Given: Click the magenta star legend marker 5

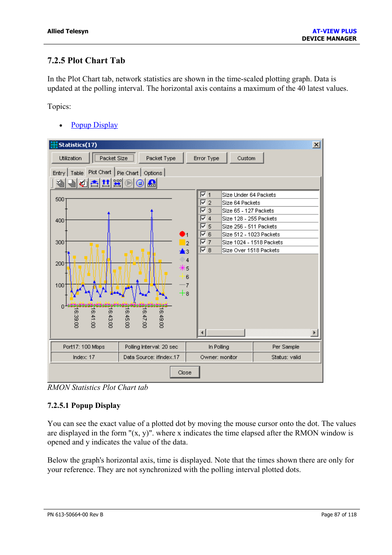Looking at the screenshot, I should (x=182, y=268).
